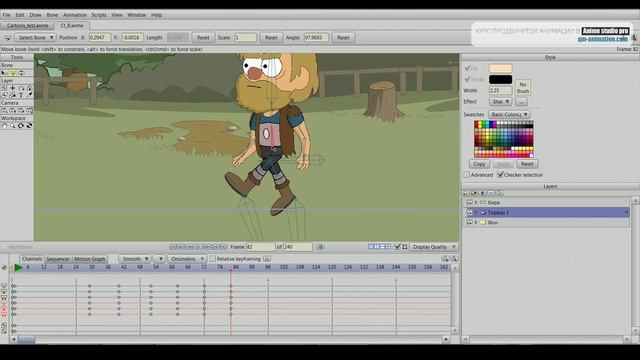Enable Relative keyframing checkbox
640x360 pixels.
pyautogui.click(x=212, y=259)
